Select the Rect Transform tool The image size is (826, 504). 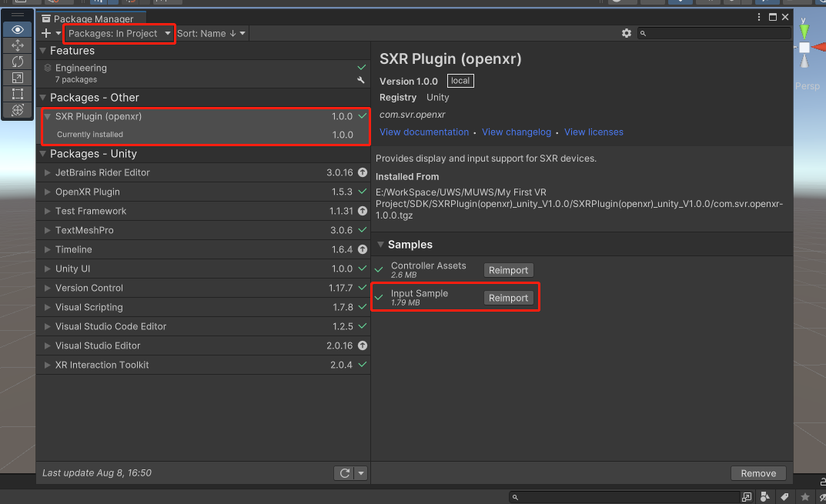(x=17, y=94)
